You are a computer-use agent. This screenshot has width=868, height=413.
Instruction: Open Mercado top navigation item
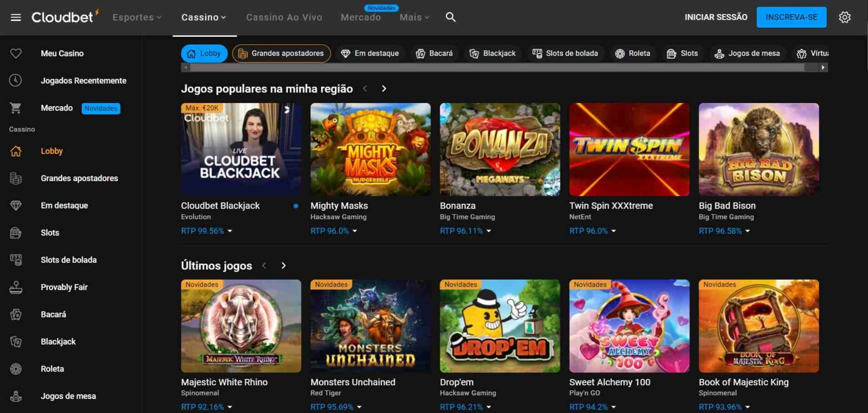pos(361,17)
